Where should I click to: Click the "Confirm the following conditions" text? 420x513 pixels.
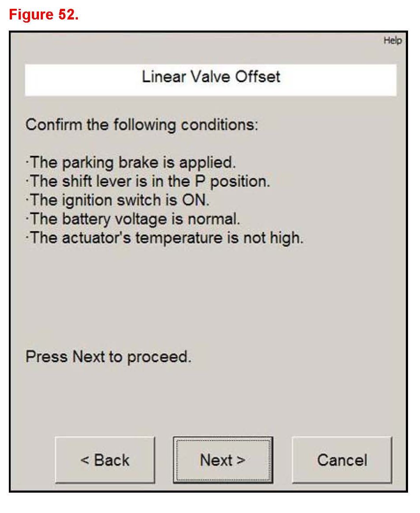142,124
